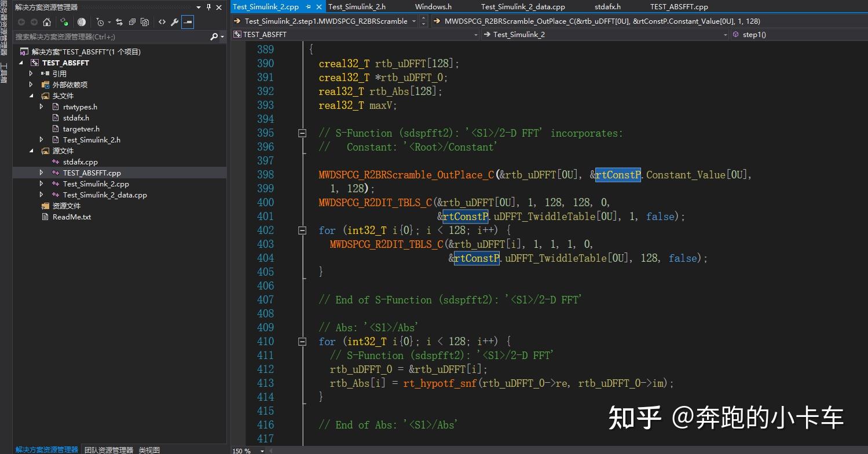Collapse the code fold at line 402
This screenshot has width=868, height=454.
pyautogui.click(x=302, y=230)
